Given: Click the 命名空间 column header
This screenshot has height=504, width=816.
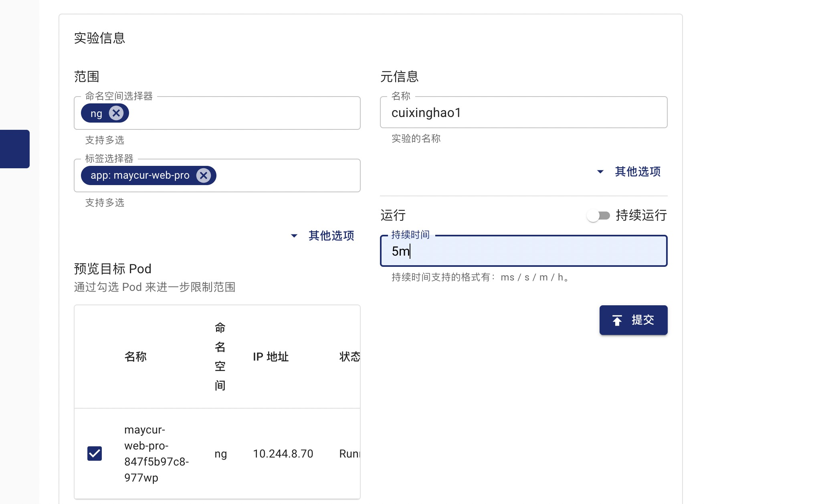Looking at the screenshot, I should tap(220, 357).
